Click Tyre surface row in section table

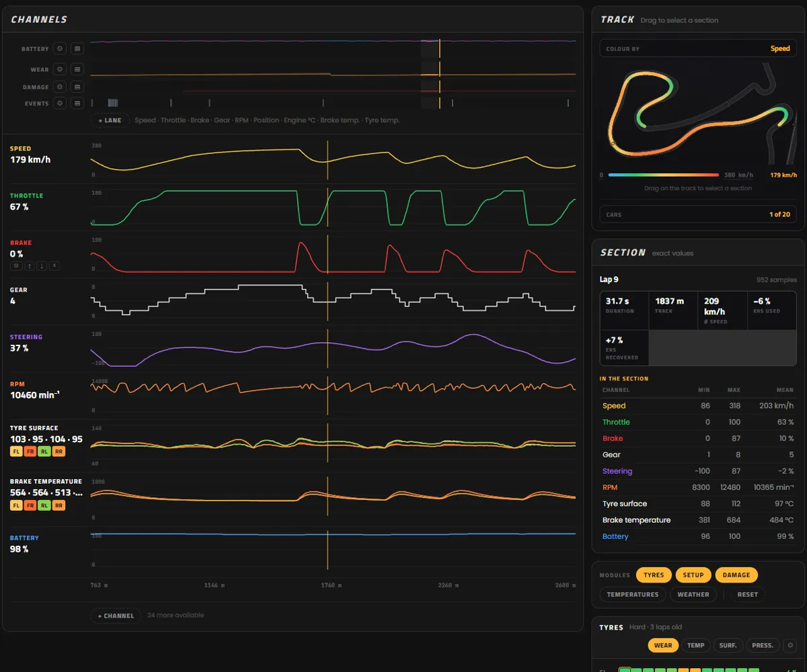tap(698, 503)
